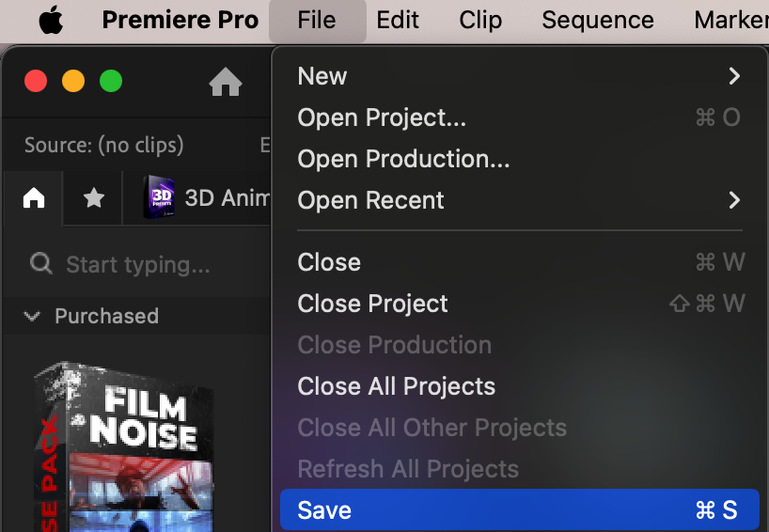Click the search magnifier icon
The height and width of the screenshot is (532, 769).
pos(40,264)
